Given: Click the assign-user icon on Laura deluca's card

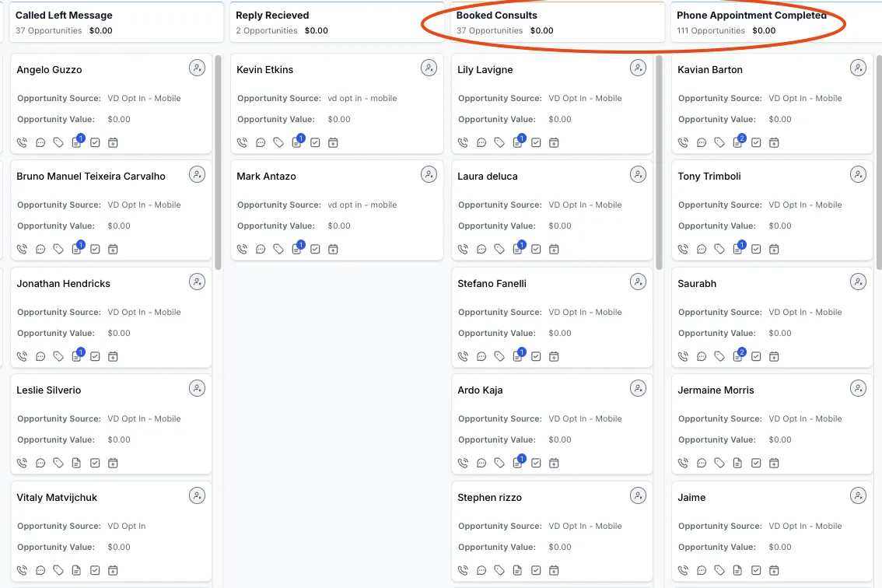Looking at the screenshot, I should (638, 175).
